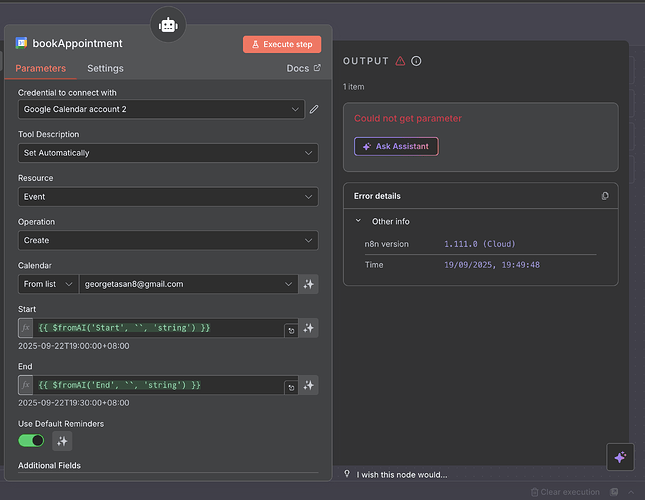
Task: Open the Tool Description dropdown
Action: pyautogui.click(x=168, y=153)
